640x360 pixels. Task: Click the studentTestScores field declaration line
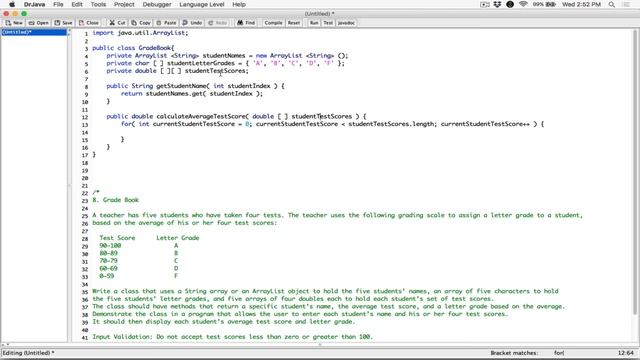(x=178, y=71)
